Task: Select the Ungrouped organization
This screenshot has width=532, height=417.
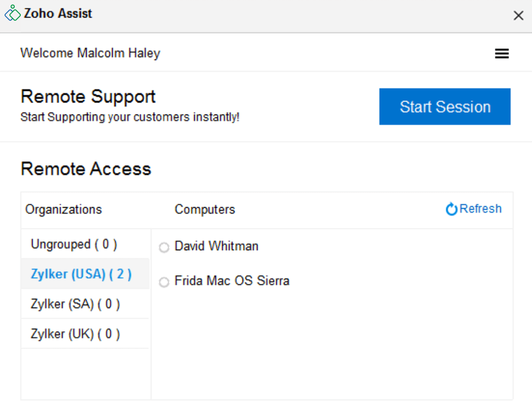Action: coord(74,244)
